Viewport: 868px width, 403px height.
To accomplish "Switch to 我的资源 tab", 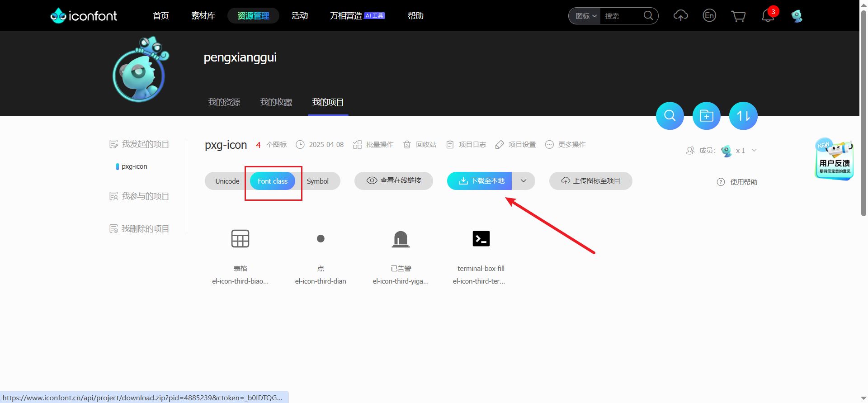I will click(224, 102).
